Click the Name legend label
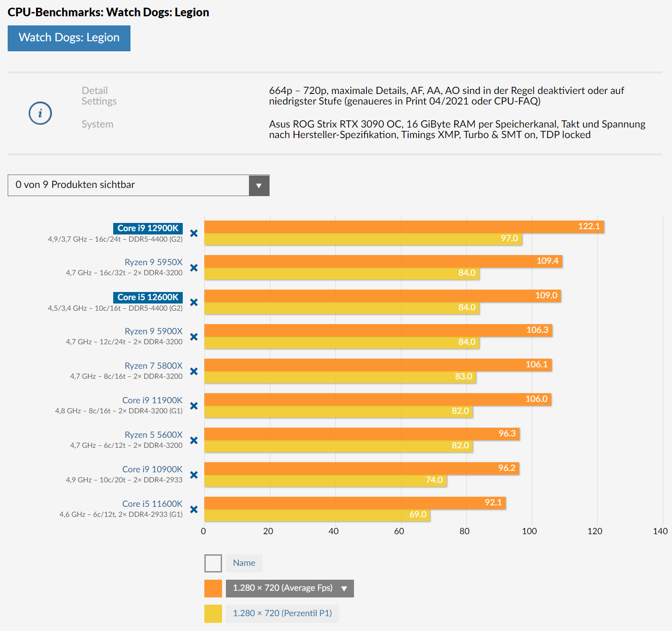The image size is (672, 631). [244, 563]
